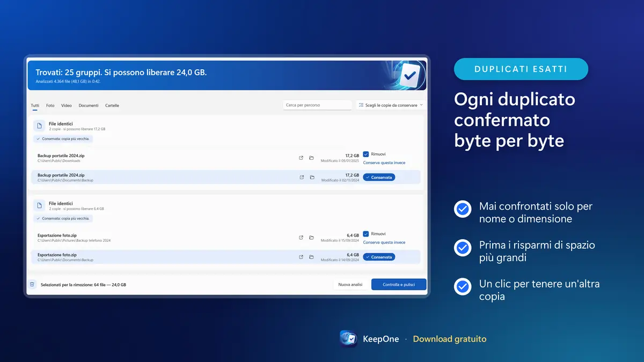Select 'Backup portatile 2024.zip' in C:\Users\Public\Downloads
This screenshot has height=362, width=644.
(61, 156)
